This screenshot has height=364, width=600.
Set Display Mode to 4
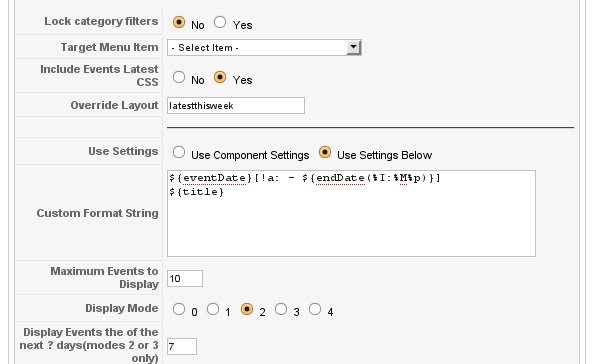pyautogui.click(x=315, y=309)
